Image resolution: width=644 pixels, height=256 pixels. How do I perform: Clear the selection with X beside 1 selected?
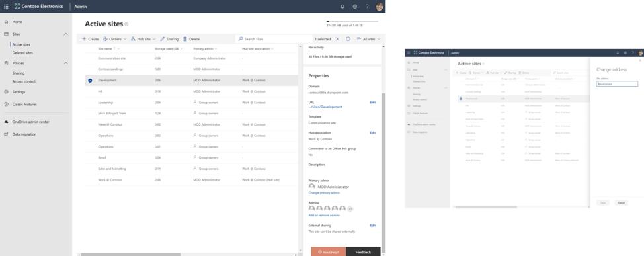[x=337, y=39]
